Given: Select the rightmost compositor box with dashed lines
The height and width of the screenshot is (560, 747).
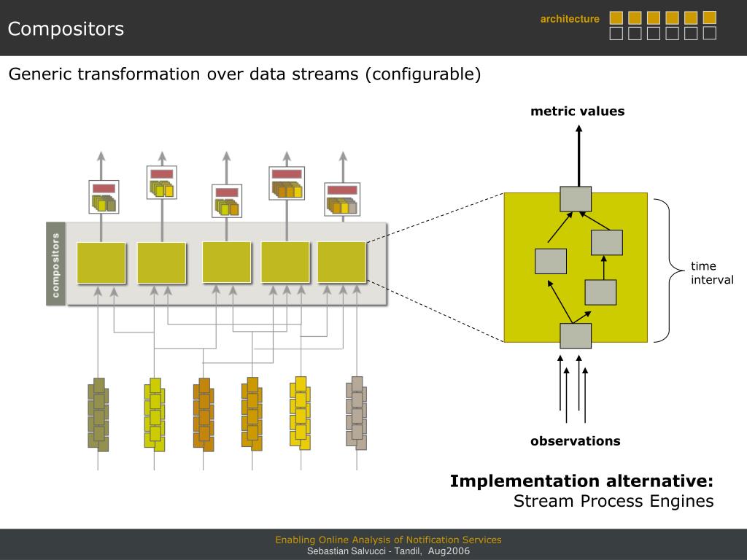Looking at the screenshot, I should click(341, 262).
